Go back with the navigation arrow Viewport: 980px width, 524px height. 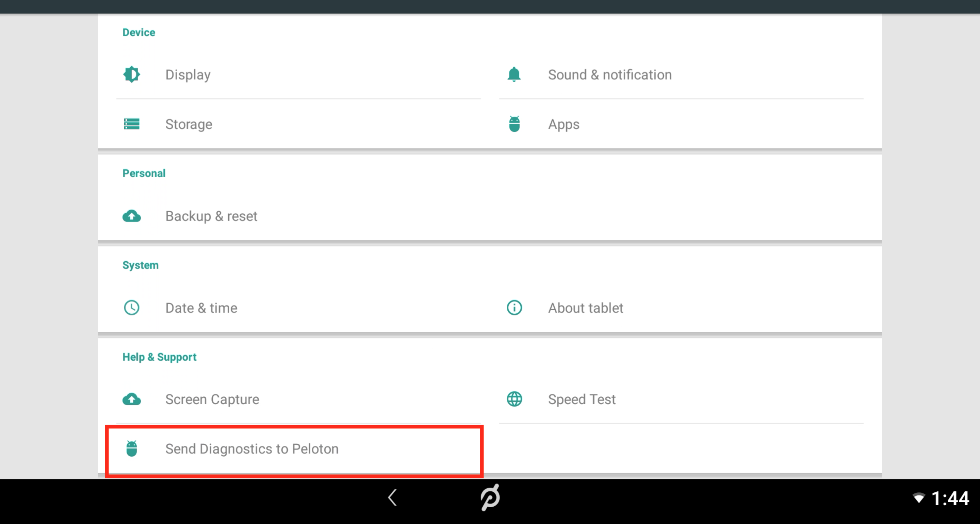point(392,497)
